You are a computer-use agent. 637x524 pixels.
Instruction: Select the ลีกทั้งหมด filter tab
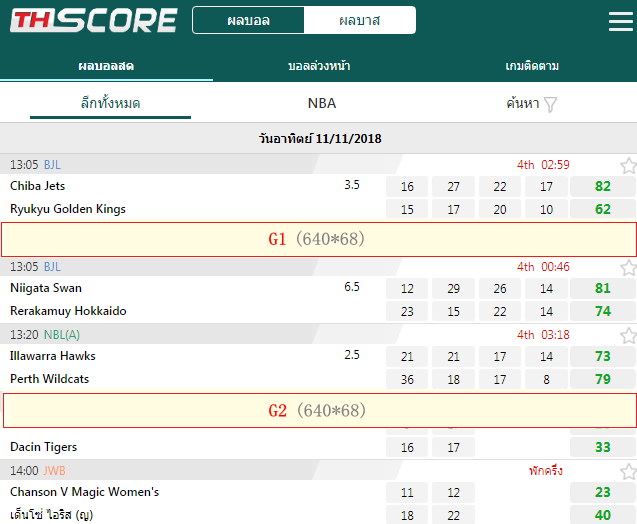(110, 103)
